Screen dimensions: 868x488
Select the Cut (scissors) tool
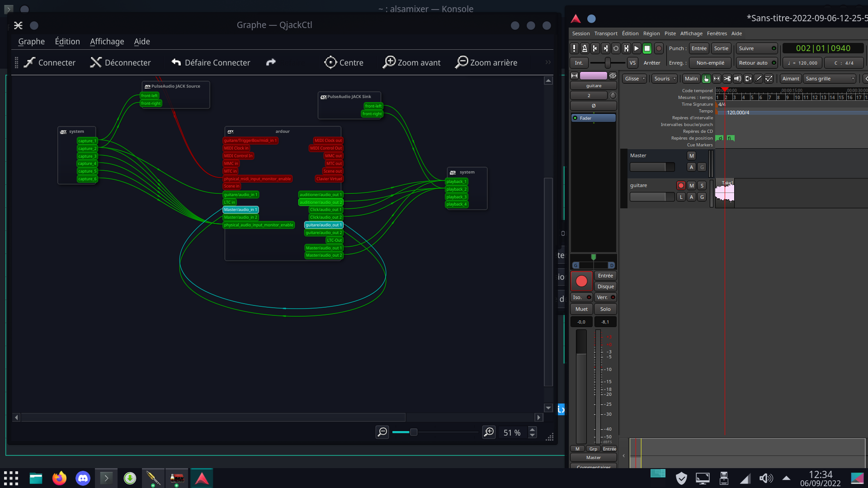click(727, 79)
